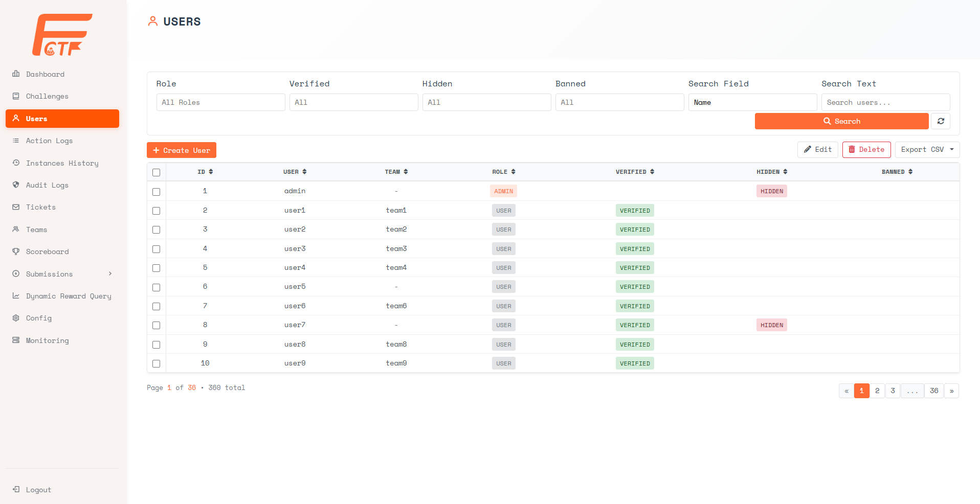Open the Search Field dropdown
Image resolution: width=980 pixels, height=504 pixels.
pyautogui.click(x=753, y=102)
